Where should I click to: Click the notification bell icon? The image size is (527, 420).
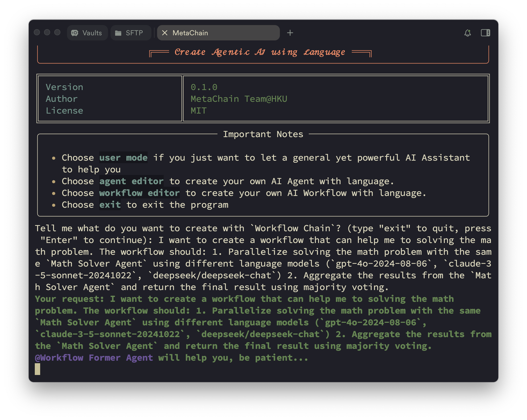tap(468, 33)
